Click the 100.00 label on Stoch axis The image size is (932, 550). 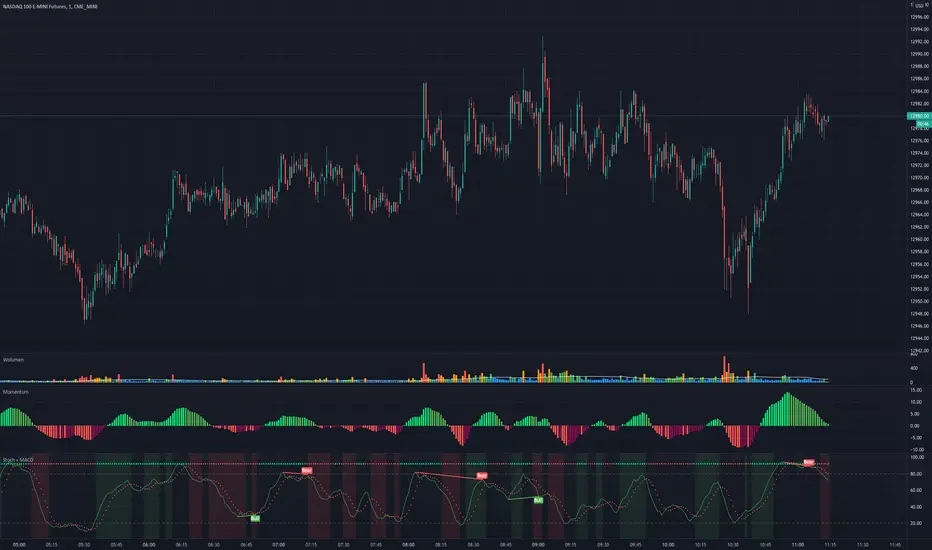pos(917,457)
